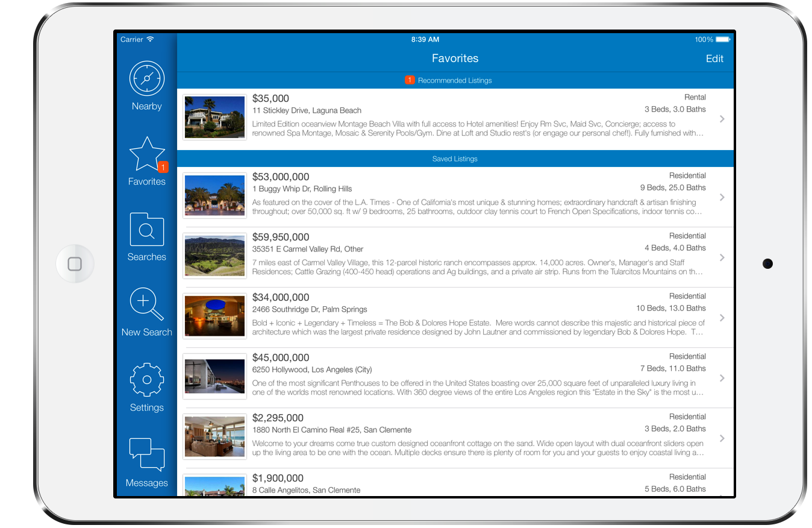Click the Bob & Dolores Hope Estate description

(x=478, y=327)
